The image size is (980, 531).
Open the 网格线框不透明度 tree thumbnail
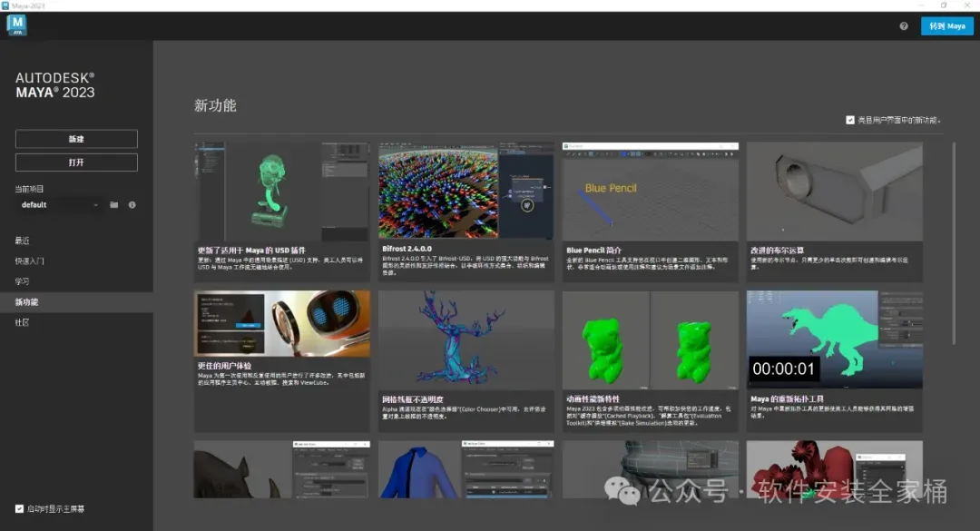(466, 340)
